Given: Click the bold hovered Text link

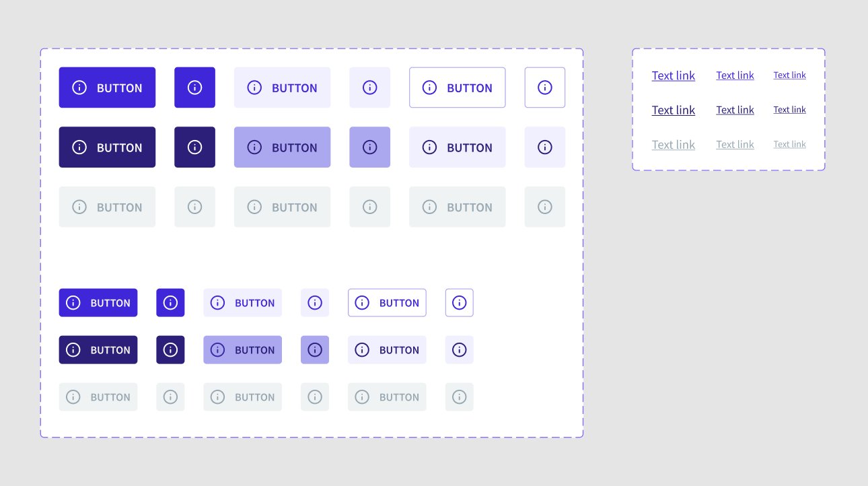Looking at the screenshot, I should coord(673,110).
